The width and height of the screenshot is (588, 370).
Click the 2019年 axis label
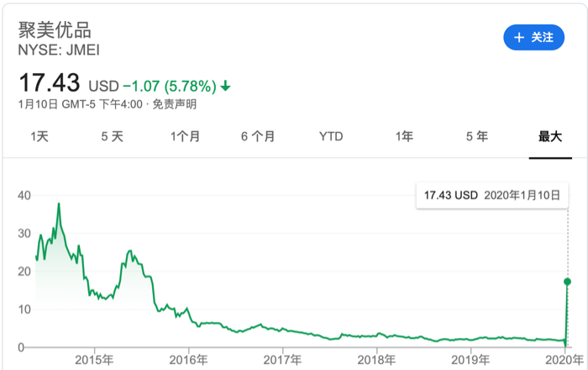[x=470, y=360]
